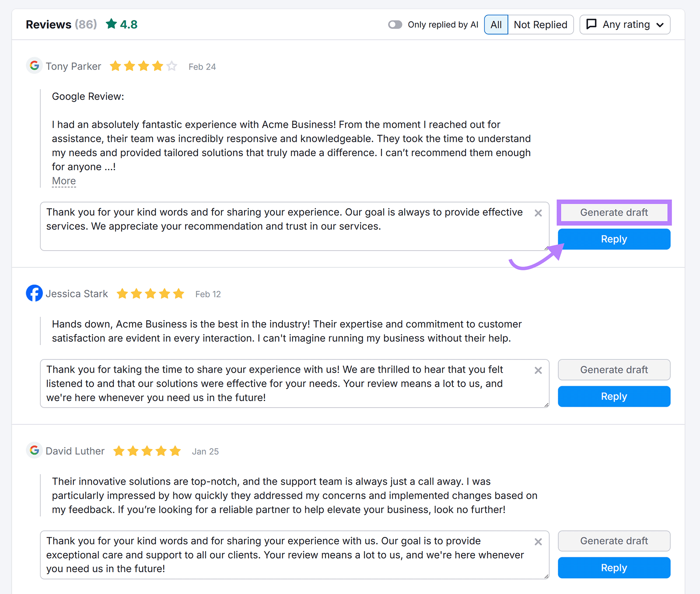
Task: Clear David Luther's reply text using X
Action: pyautogui.click(x=538, y=542)
